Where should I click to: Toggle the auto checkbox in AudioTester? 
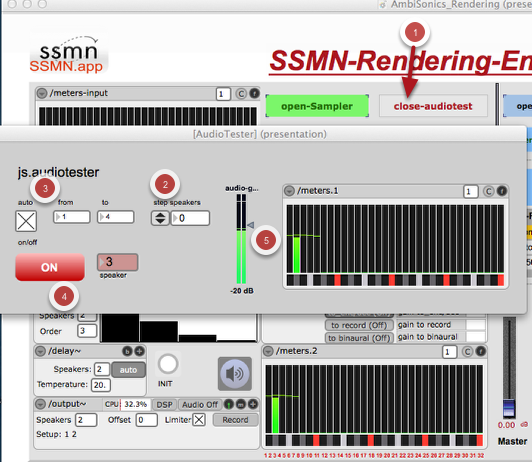[x=26, y=221]
